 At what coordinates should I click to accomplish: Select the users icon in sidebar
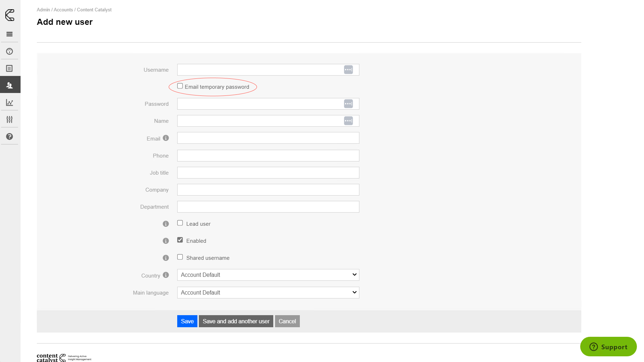10,85
